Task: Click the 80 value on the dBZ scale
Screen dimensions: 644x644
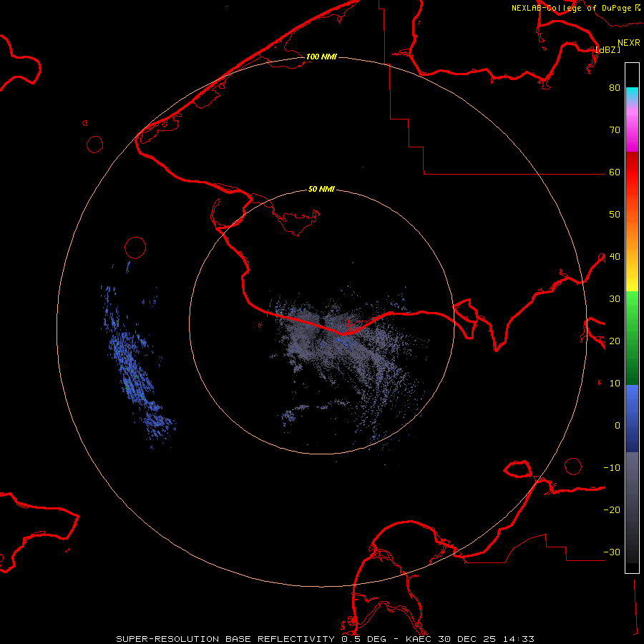Action: coord(615,88)
